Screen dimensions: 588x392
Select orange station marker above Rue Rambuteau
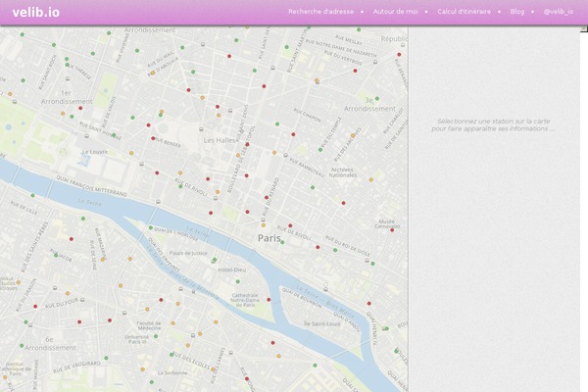pos(274,153)
